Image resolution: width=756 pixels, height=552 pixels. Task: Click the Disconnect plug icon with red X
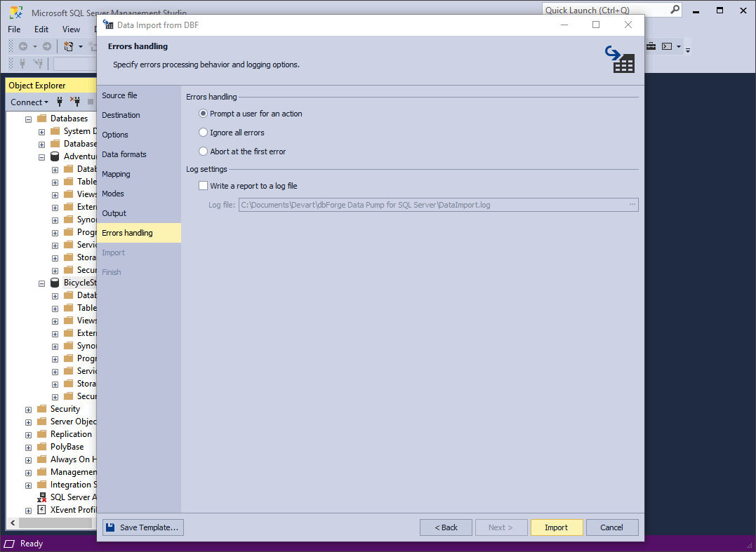(x=75, y=102)
